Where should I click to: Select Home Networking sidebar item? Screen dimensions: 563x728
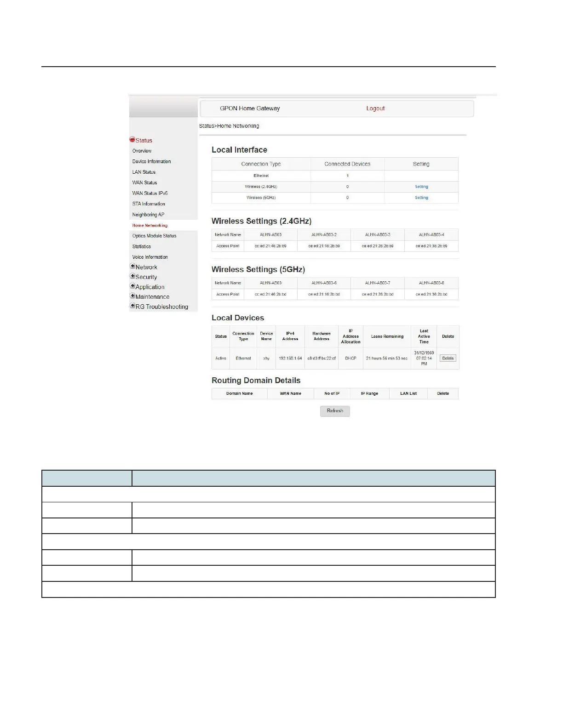click(x=150, y=225)
